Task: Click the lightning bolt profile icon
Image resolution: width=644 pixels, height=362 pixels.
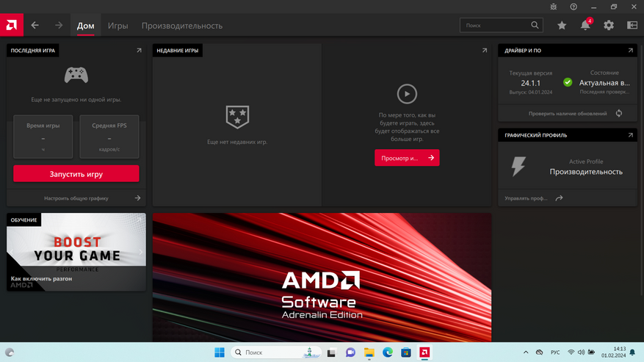Action: 518,166
